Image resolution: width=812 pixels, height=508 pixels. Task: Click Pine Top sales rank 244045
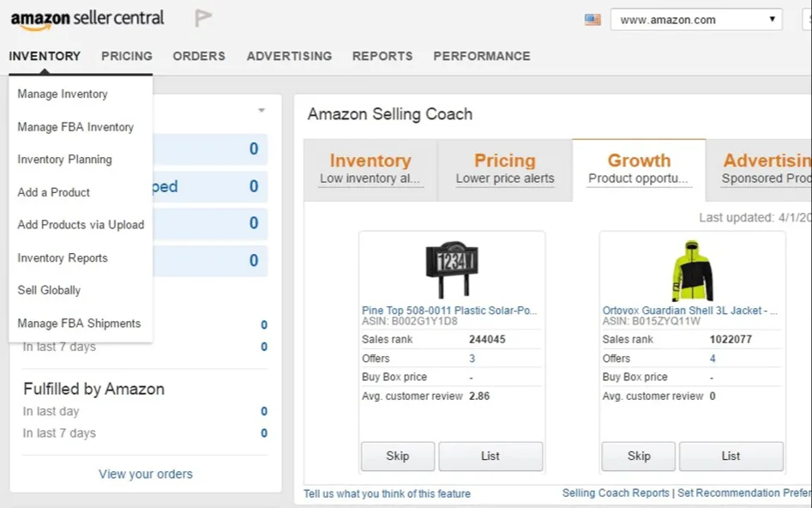point(487,340)
